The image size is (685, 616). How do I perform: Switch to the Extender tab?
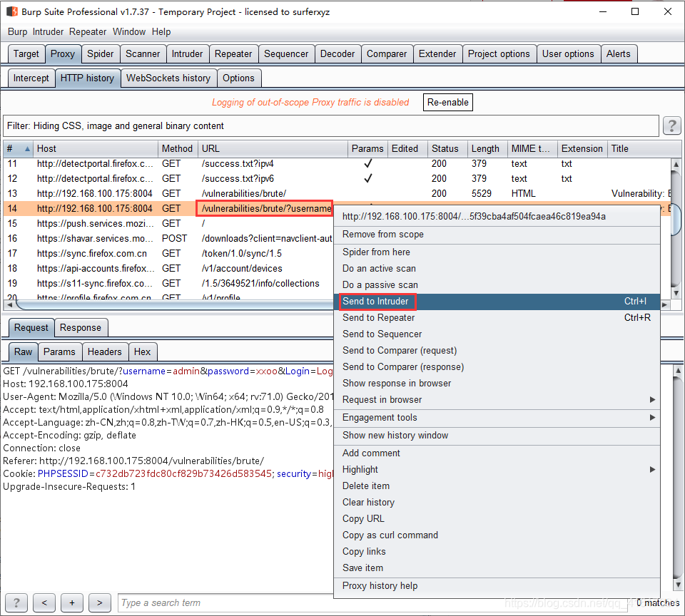(x=437, y=53)
